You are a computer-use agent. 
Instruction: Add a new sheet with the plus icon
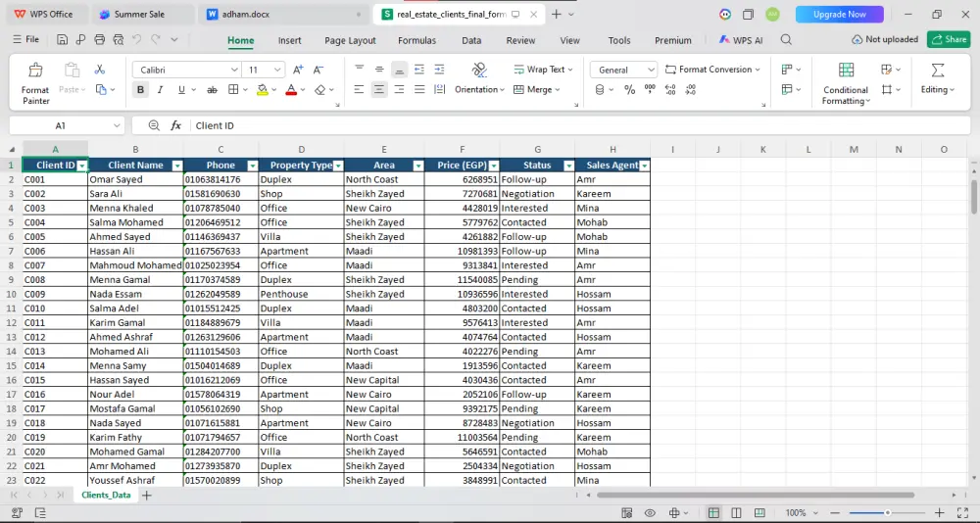(146, 496)
